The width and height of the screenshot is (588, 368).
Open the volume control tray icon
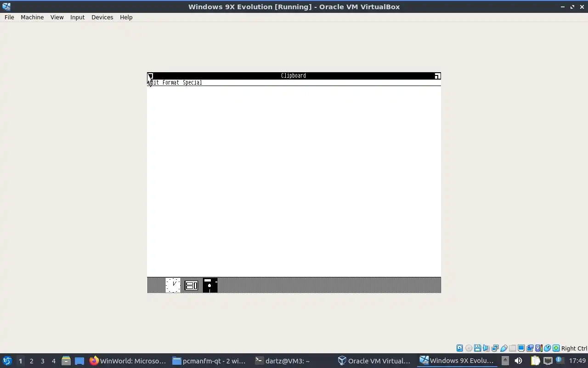(x=518, y=361)
